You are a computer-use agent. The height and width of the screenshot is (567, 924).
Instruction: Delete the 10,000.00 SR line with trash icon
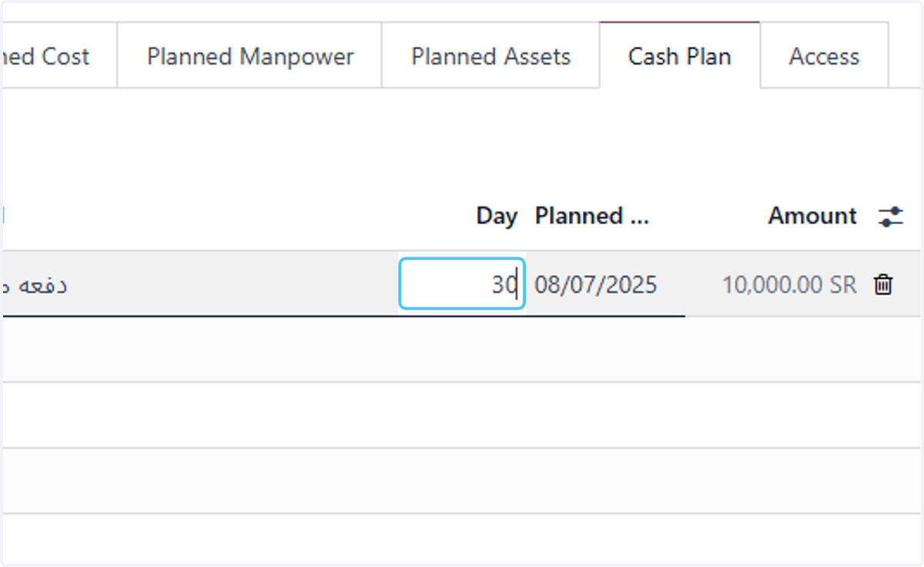tap(883, 285)
